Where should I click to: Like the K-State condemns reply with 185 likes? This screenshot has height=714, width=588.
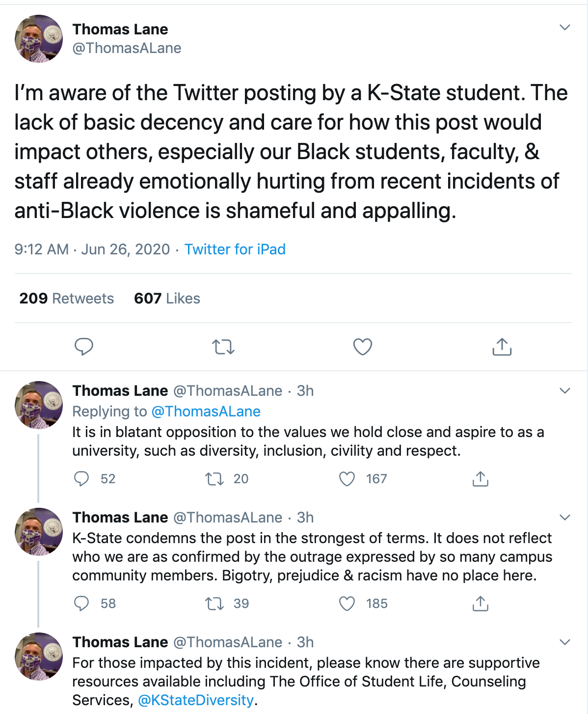click(x=347, y=603)
